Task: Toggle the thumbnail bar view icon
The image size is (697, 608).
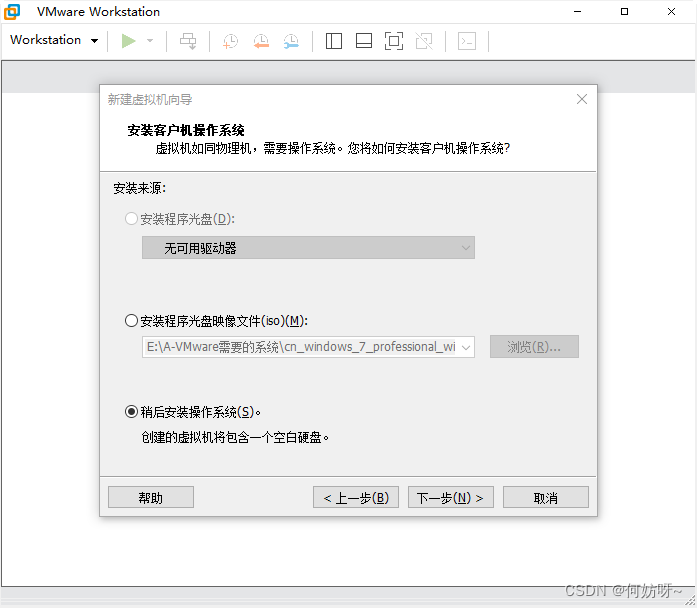Action: [364, 41]
